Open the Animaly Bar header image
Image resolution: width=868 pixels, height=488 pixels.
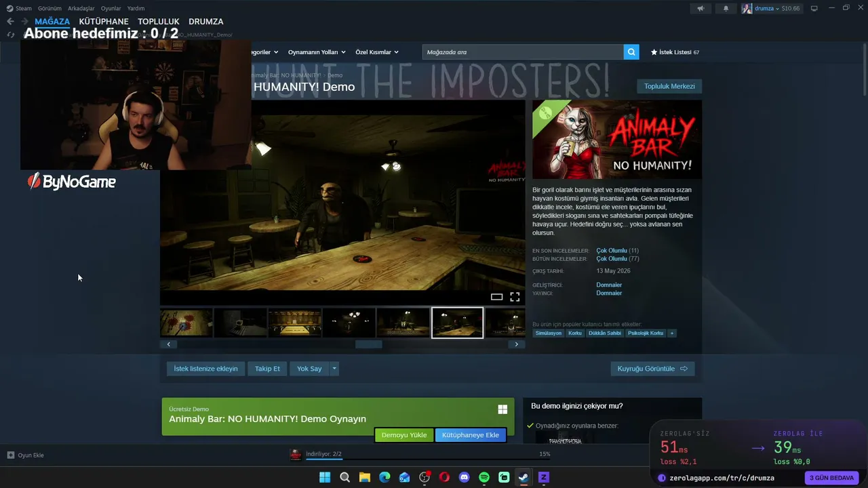click(617, 140)
